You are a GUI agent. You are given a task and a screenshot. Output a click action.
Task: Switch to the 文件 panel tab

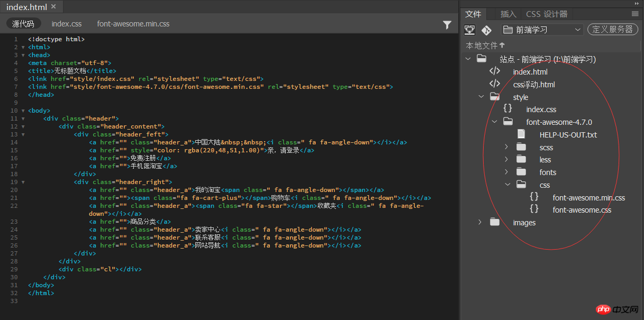coord(473,14)
